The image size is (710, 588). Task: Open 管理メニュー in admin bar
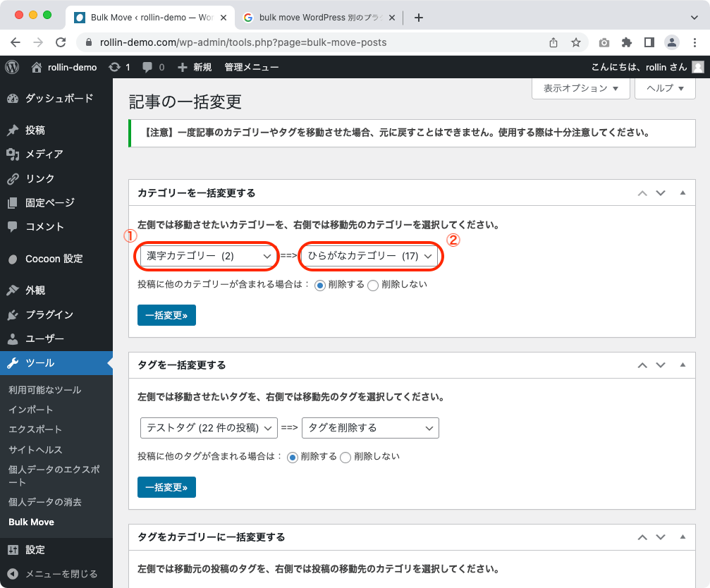tap(252, 67)
